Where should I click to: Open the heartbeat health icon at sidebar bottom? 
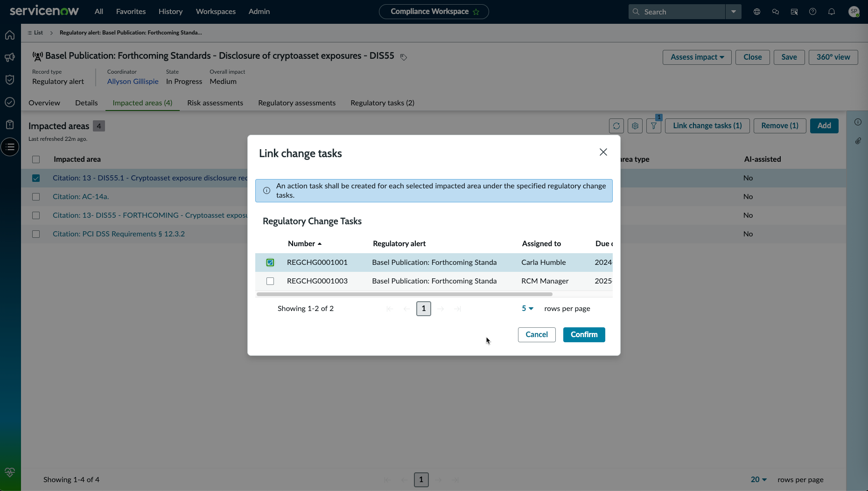[x=10, y=472]
